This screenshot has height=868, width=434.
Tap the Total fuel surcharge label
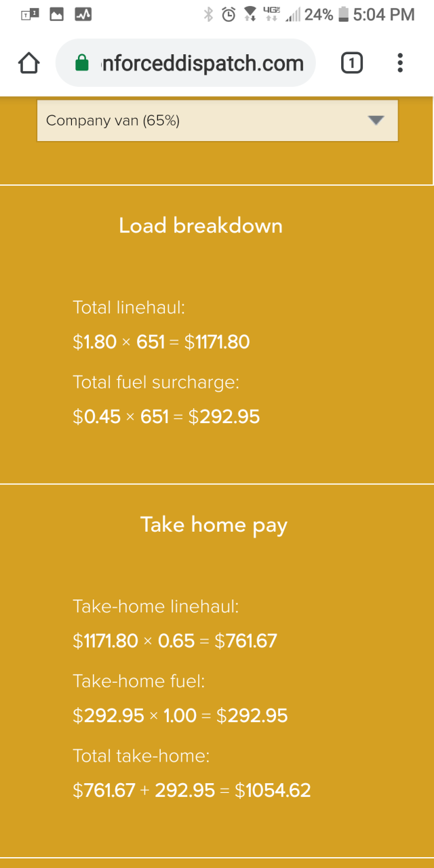pyautogui.click(x=156, y=382)
